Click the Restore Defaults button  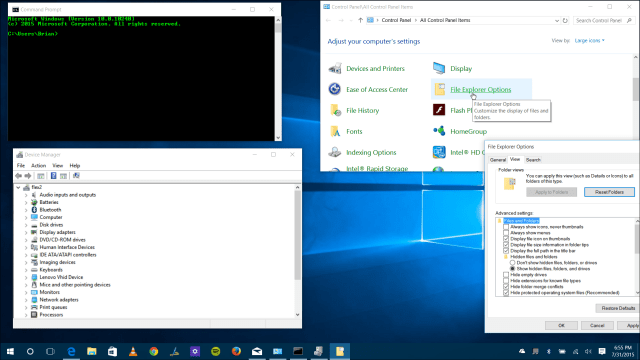pyautogui.click(x=618, y=308)
